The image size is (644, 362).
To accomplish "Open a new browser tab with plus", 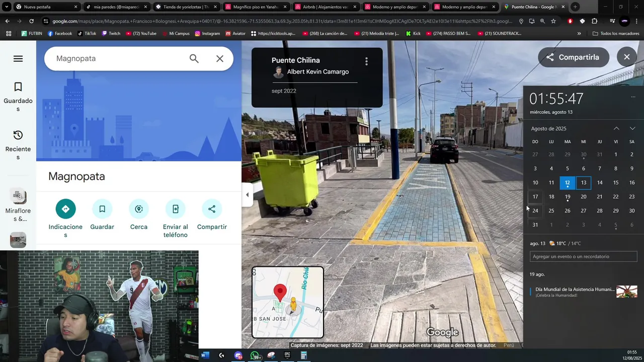I will (x=575, y=7).
